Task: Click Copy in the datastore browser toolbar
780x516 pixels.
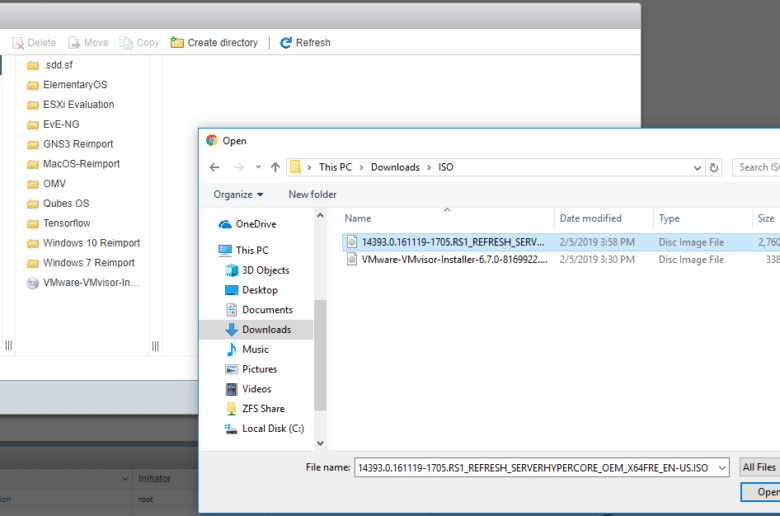Action: click(x=139, y=43)
